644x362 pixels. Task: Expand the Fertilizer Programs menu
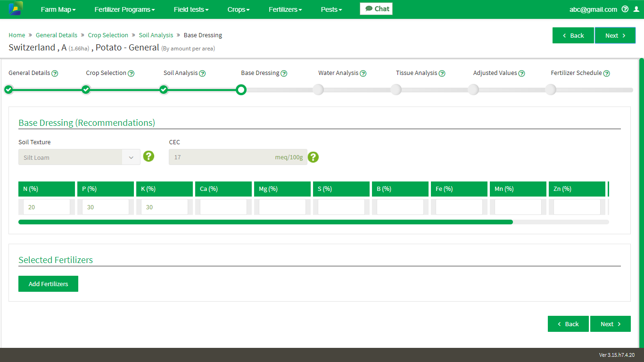point(124,9)
